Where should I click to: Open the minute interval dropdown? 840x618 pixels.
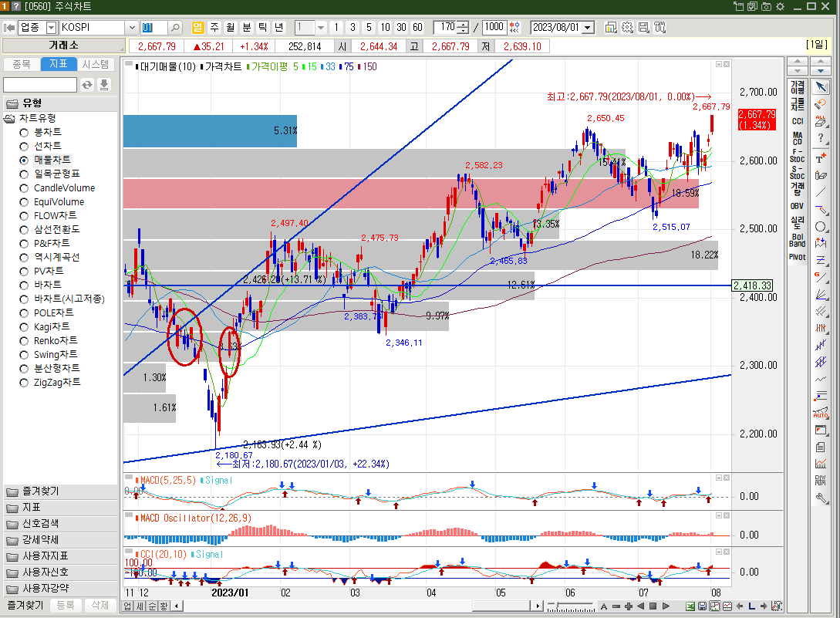pyautogui.click(x=320, y=27)
